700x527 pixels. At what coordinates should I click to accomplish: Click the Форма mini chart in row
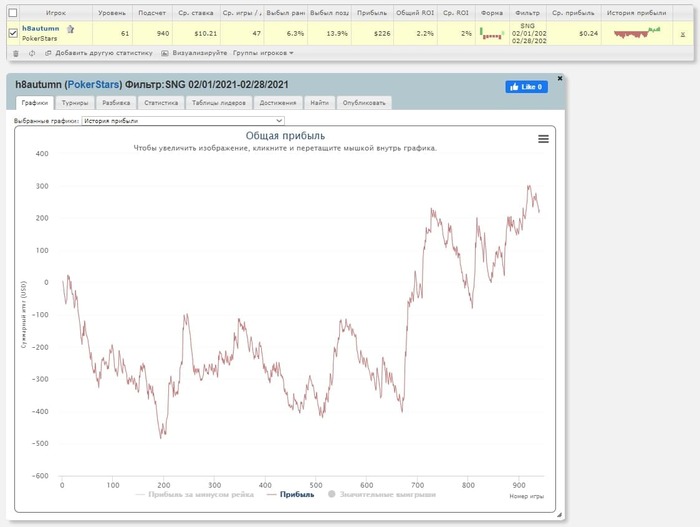click(x=492, y=33)
